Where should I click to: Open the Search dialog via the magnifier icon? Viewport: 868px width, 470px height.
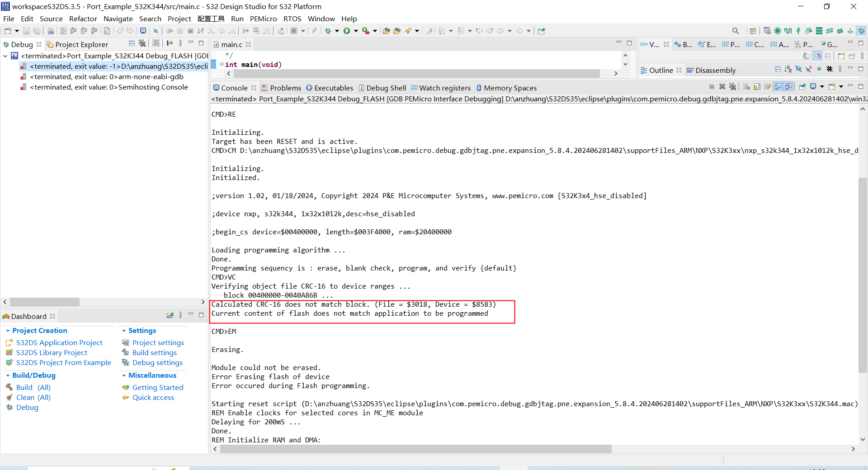coord(736,31)
